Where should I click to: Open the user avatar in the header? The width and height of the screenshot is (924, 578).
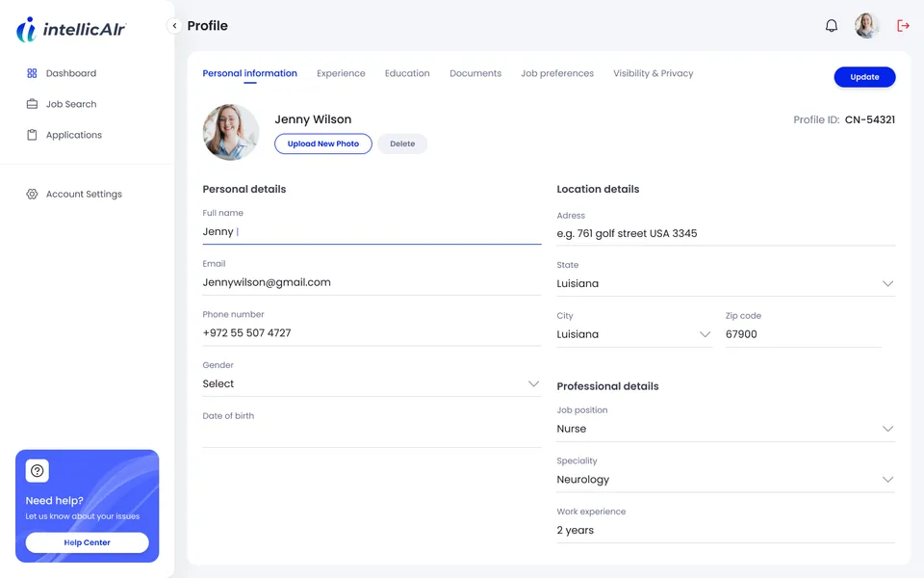pyautogui.click(x=867, y=25)
